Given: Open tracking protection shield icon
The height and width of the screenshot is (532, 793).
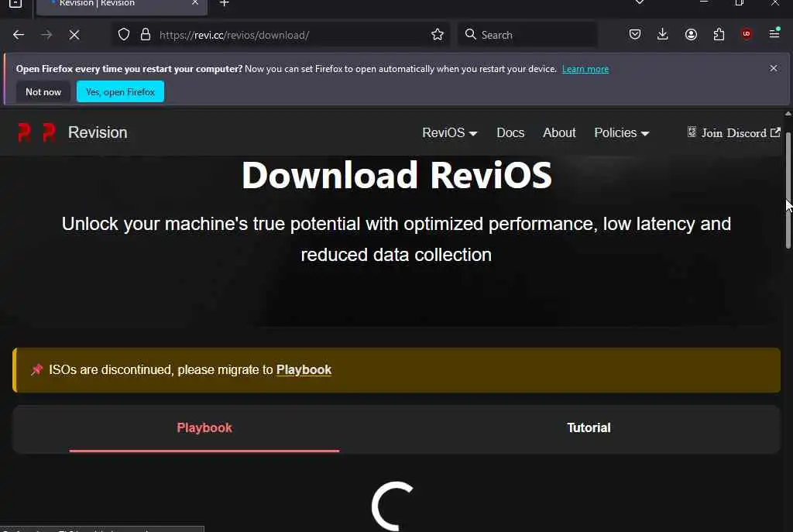Looking at the screenshot, I should [x=124, y=34].
